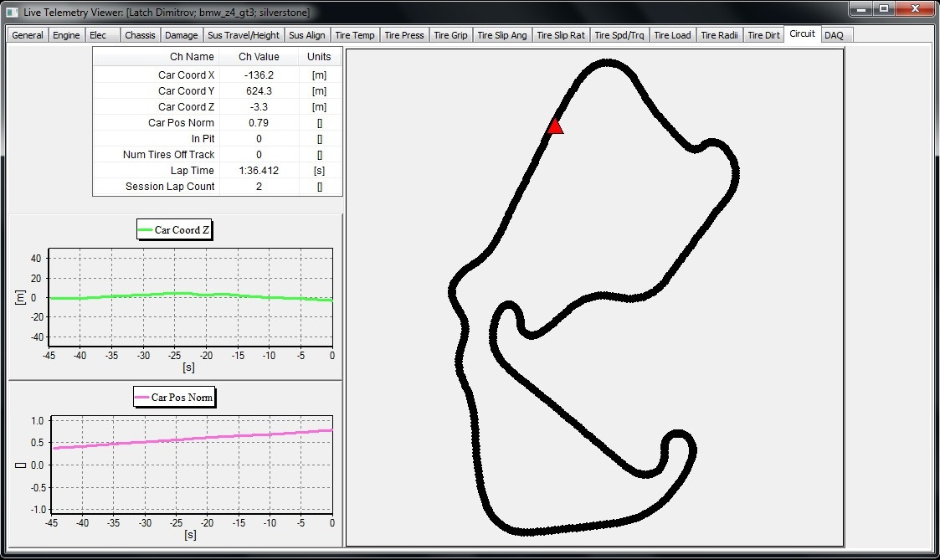Switch to the General tab
Image resolution: width=940 pixels, height=560 pixels.
pyautogui.click(x=26, y=34)
